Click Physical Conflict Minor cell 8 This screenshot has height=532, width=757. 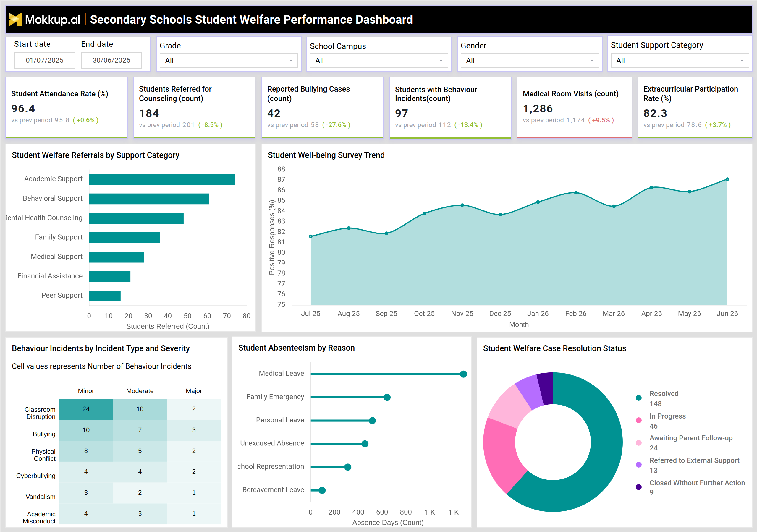(86, 451)
